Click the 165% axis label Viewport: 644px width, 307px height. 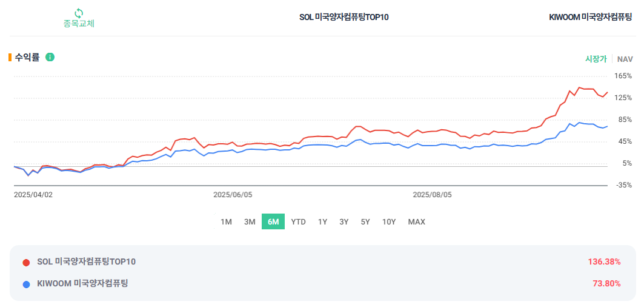click(x=624, y=76)
